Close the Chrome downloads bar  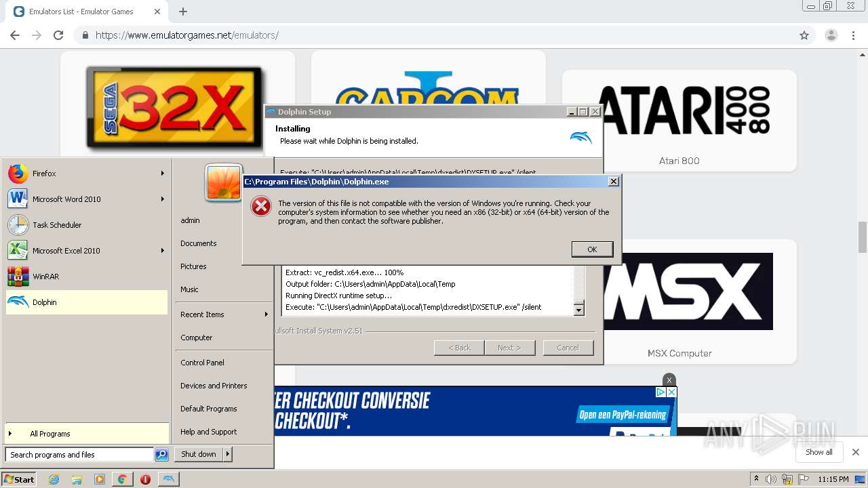(855, 452)
